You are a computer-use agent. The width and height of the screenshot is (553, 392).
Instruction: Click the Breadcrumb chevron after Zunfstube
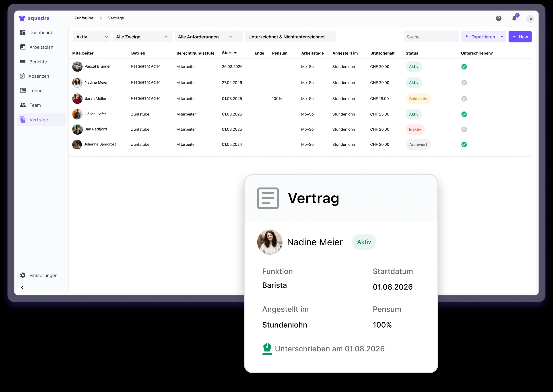[x=101, y=18]
